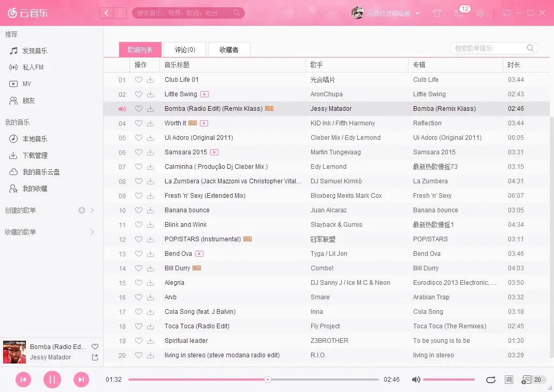This screenshot has width=554, height=392.
Task: Heart the now-playing Bomba in player bar
Action: 95,346
